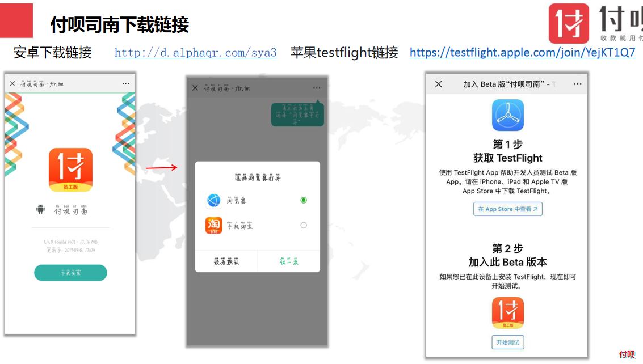This screenshot has width=643, height=364.
Task: Open the testflight.apple.com join link
Action: pos(523,53)
